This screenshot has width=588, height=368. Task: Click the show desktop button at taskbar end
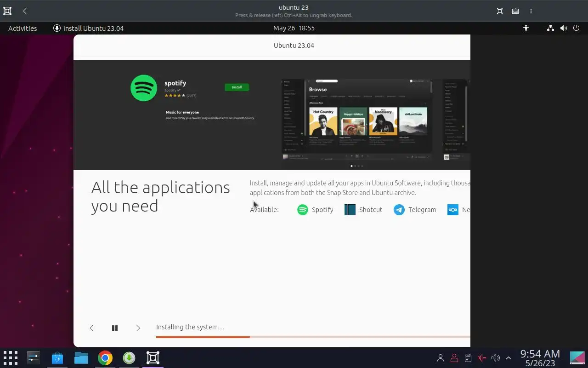coord(577,358)
